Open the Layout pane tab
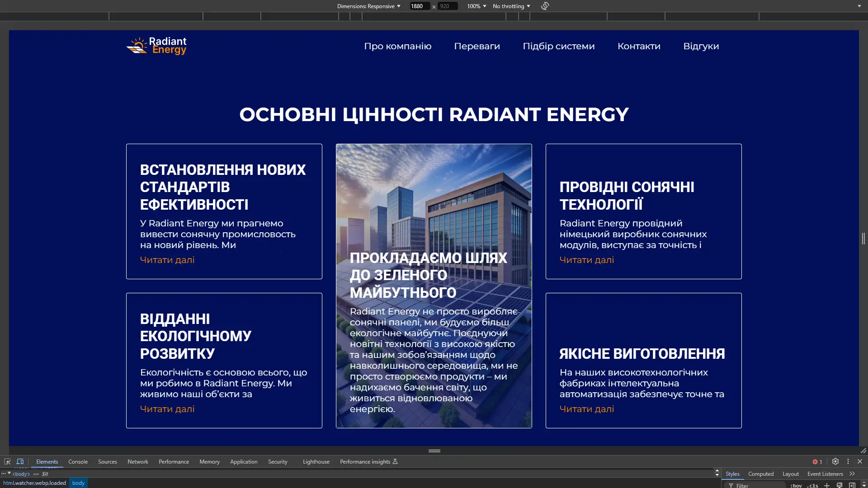Screen dimensions: 868x488 coord(791,474)
